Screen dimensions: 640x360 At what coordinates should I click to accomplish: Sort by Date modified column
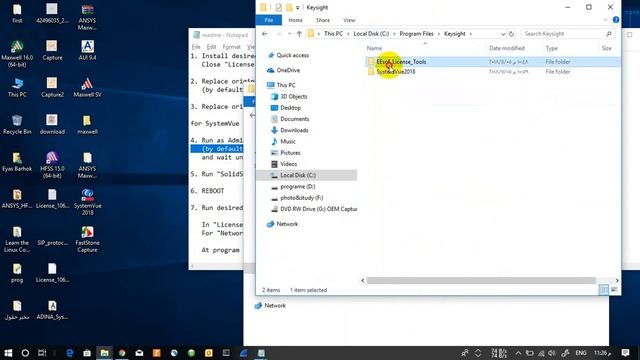pos(507,48)
